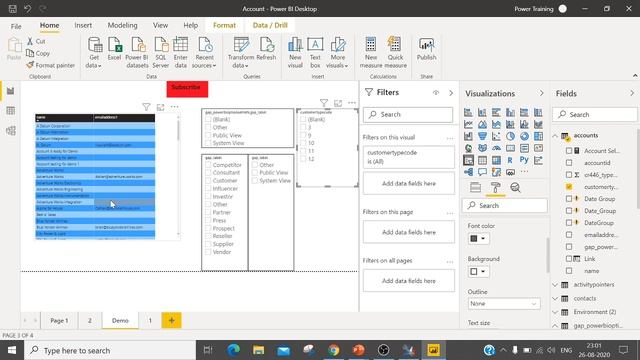Switch to Report view in sidebar
This screenshot has height=360, width=640.
pos(11,91)
